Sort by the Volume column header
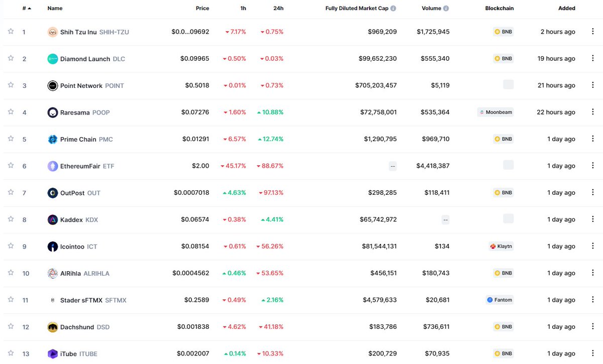603x364 pixels. pos(432,9)
